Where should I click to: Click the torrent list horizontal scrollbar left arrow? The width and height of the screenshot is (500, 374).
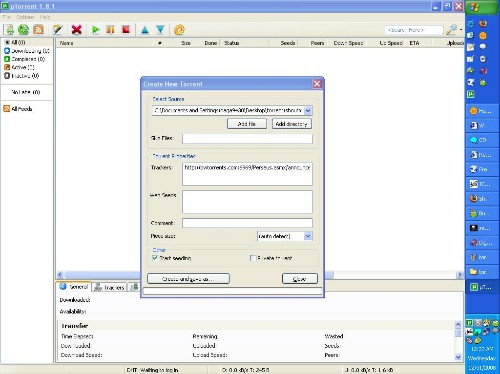click(60, 275)
